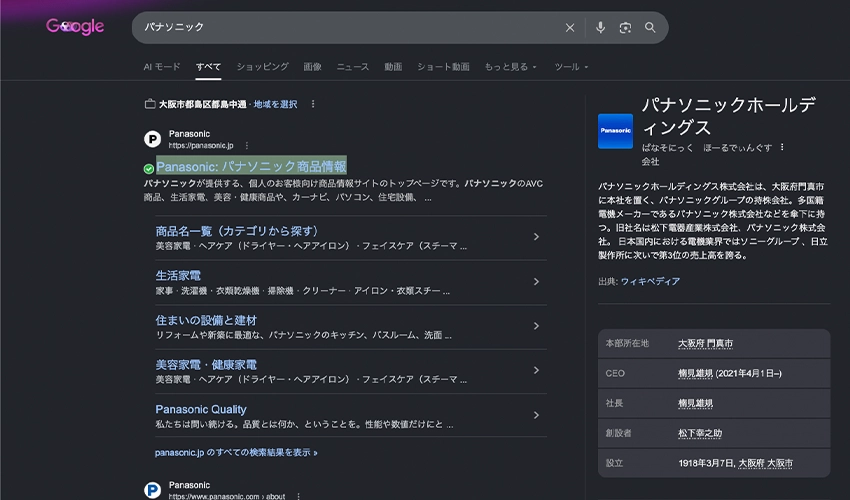Open image search with the camera lens icon
This screenshot has height=500, width=850.
pyautogui.click(x=625, y=28)
